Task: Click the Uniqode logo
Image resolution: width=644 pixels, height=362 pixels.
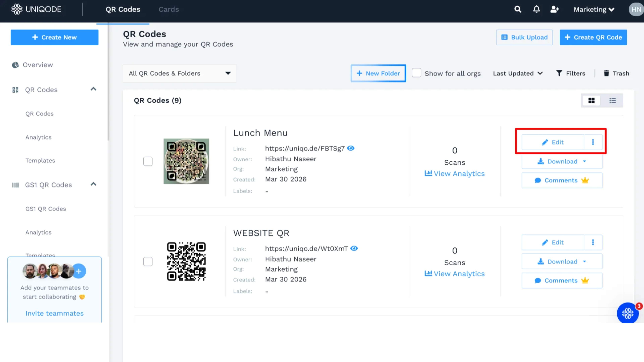Action: 36,9
